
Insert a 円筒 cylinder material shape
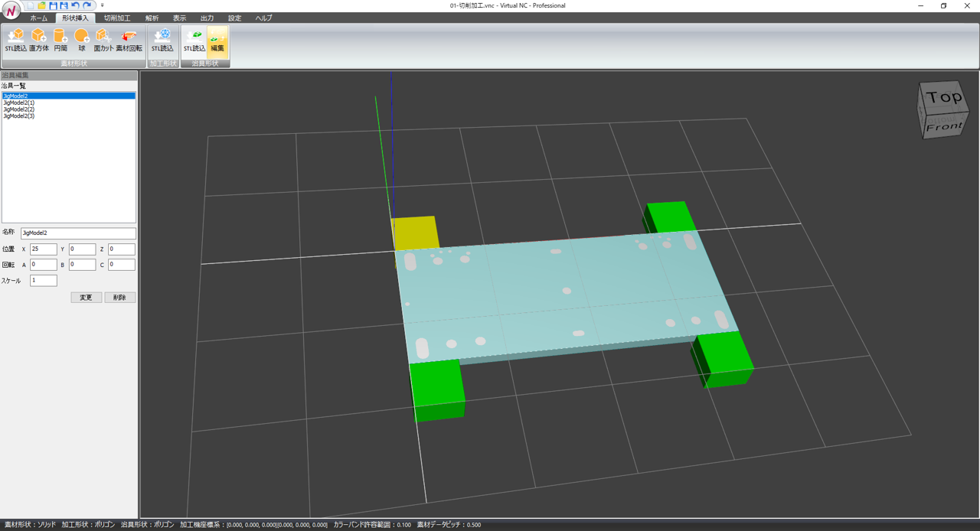point(60,41)
